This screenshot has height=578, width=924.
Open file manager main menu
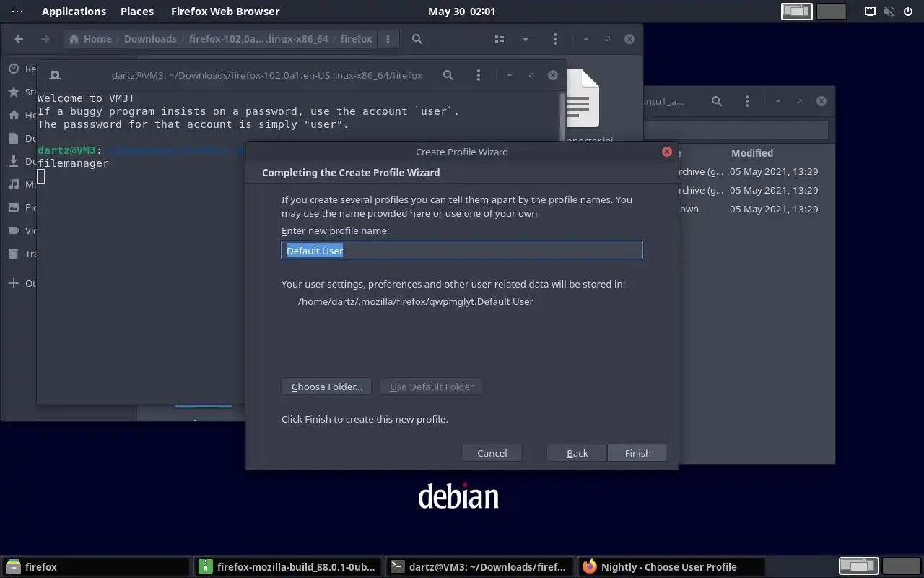click(554, 39)
